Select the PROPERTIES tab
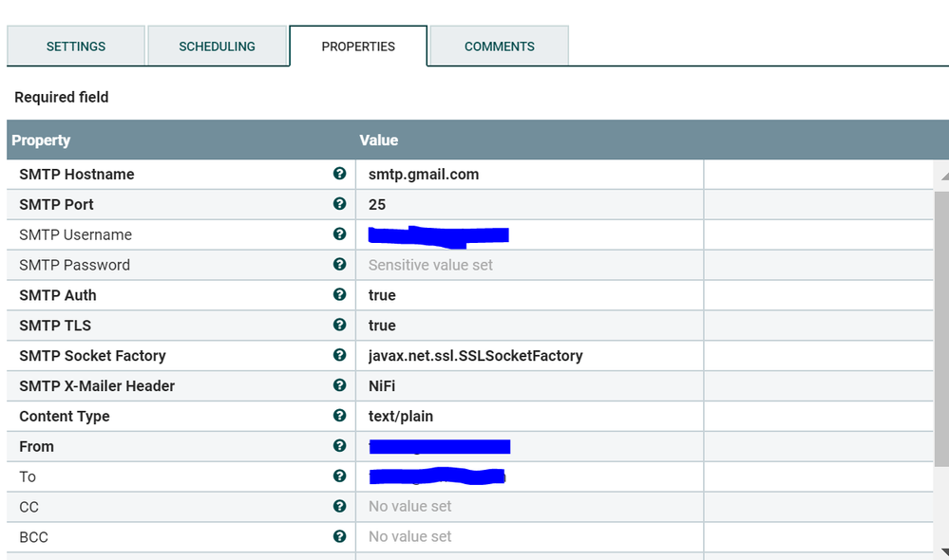The height and width of the screenshot is (560, 949). [x=358, y=46]
